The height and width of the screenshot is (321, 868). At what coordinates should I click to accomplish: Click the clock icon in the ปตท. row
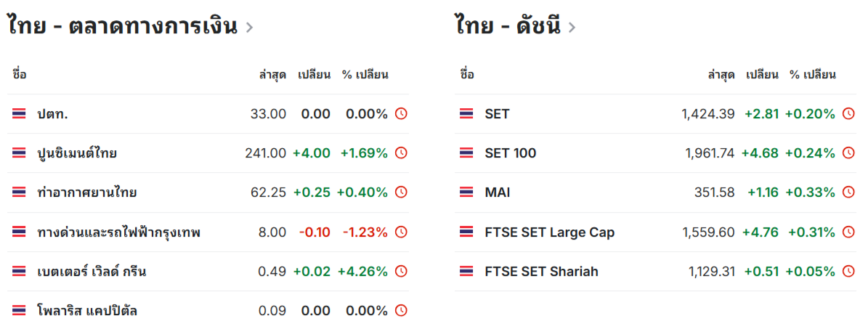pos(402,113)
